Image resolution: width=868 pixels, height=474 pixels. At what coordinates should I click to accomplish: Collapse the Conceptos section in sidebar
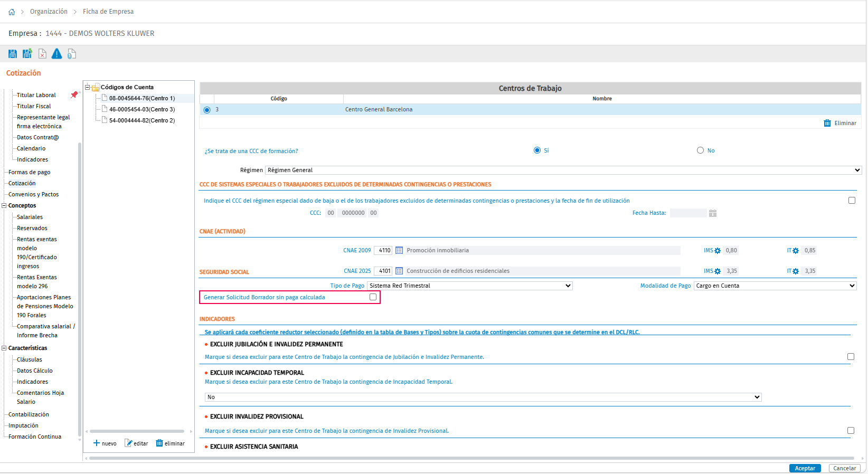coord(4,205)
